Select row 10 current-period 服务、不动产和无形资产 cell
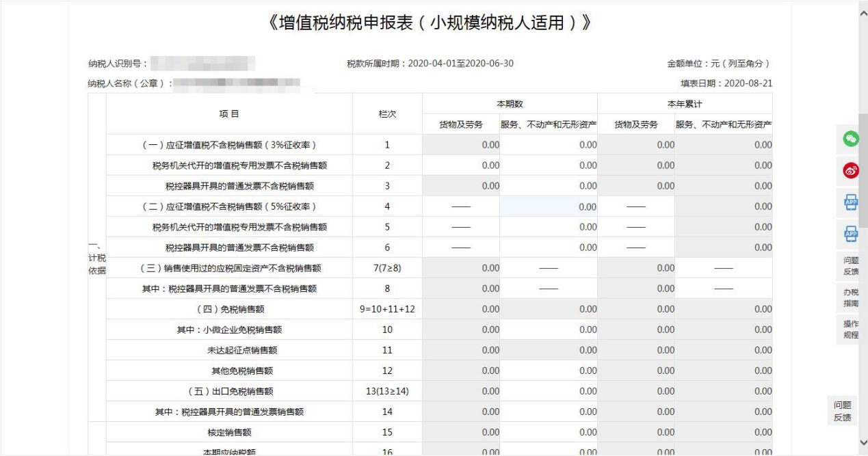Screen dimensions: 868x456 click(549, 330)
